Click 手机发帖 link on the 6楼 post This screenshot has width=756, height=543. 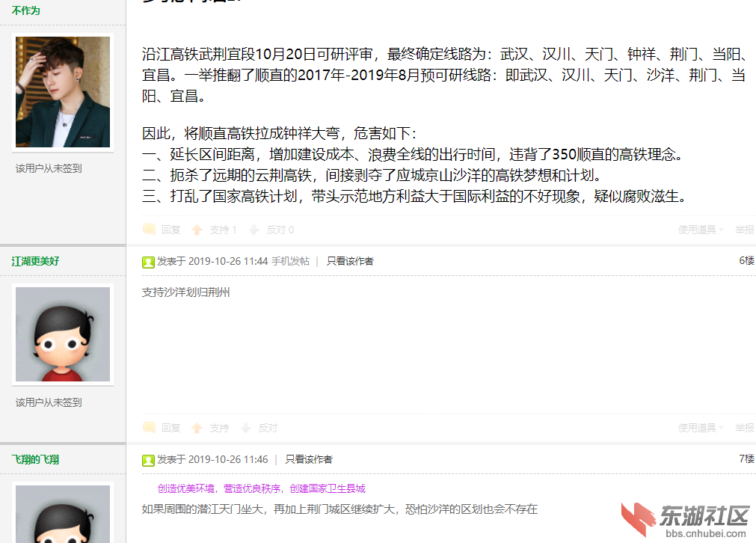click(x=290, y=261)
